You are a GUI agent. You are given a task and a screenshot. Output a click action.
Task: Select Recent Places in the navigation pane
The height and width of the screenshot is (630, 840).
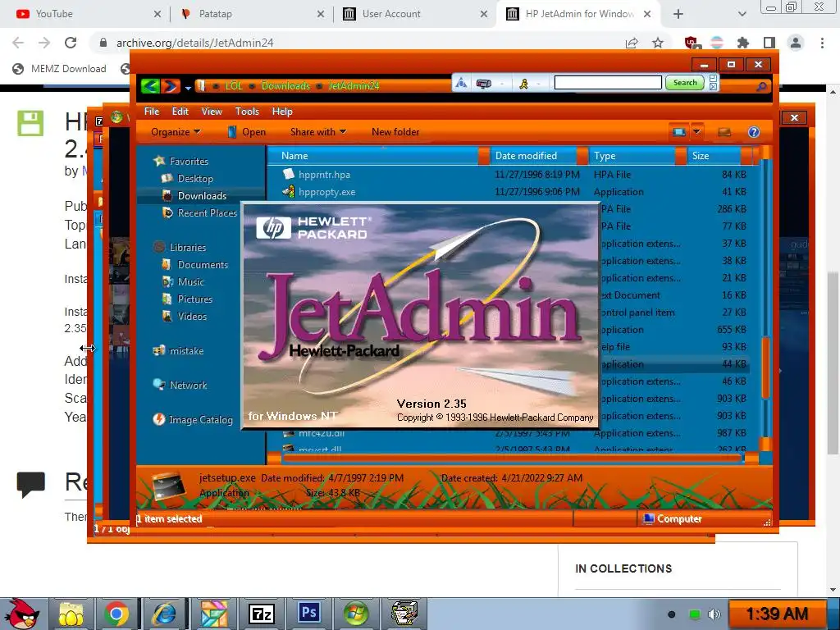coord(200,212)
